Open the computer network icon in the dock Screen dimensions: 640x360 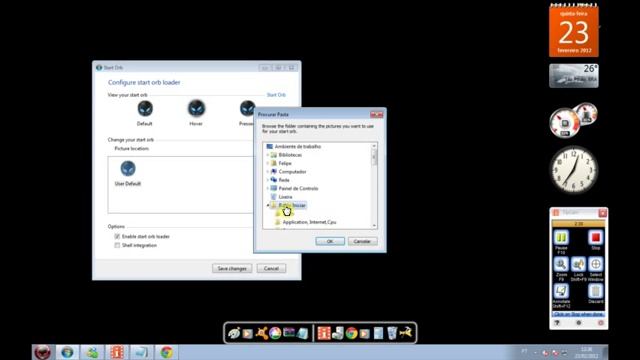coord(338,333)
